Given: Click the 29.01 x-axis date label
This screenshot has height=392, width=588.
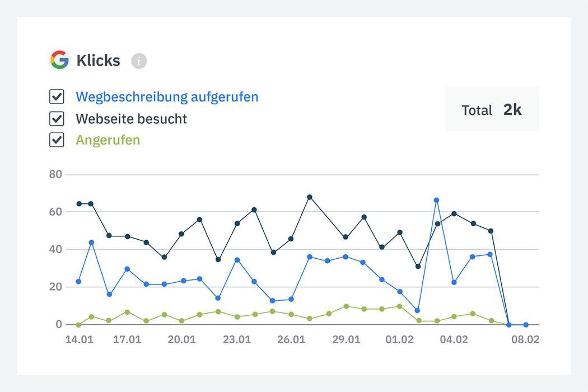Looking at the screenshot, I should [346, 339].
